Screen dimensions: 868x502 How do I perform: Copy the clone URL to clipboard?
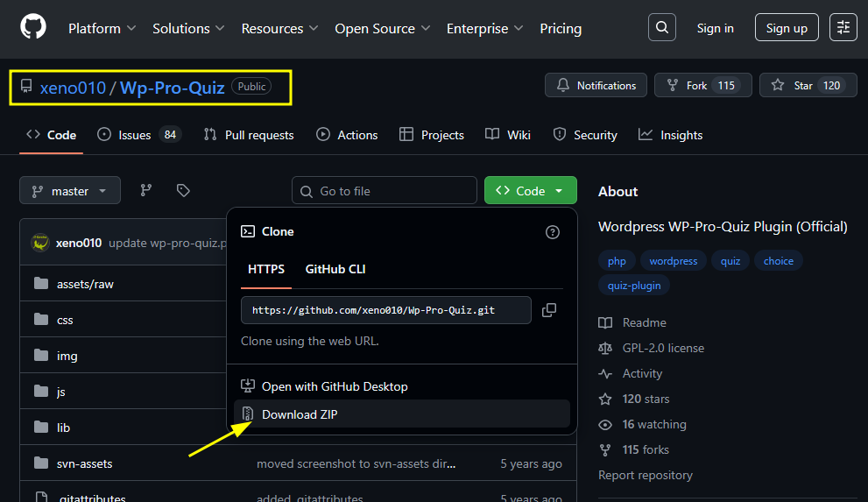(x=548, y=310)
